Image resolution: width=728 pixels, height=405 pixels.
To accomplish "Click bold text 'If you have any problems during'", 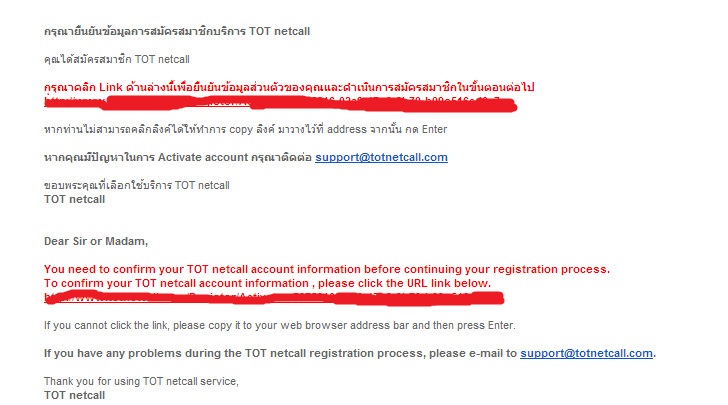I will 280,353.
